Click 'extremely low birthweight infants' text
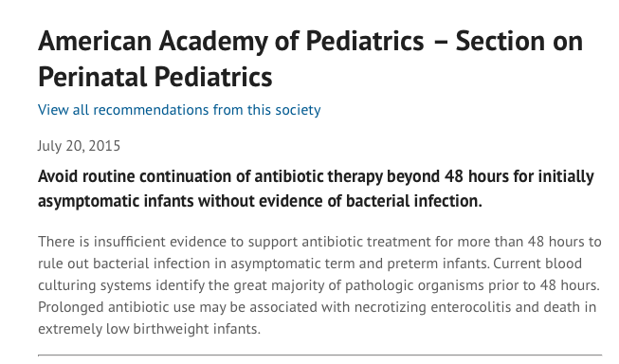 click(x=149, y=329)
